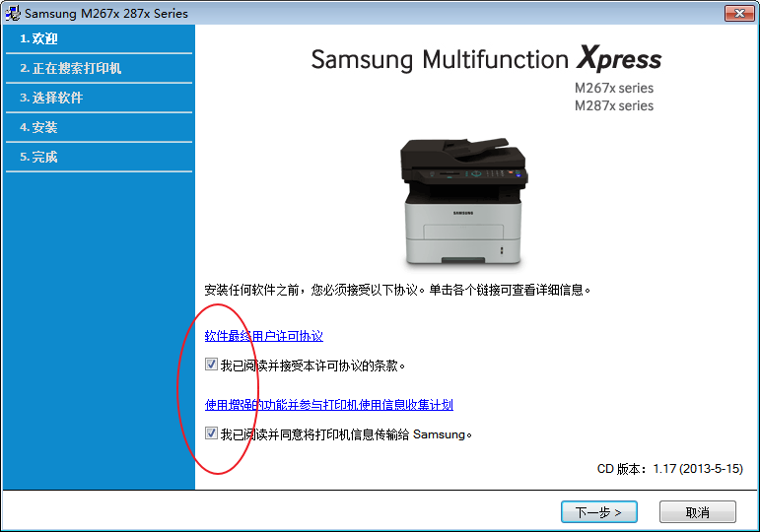Screen dimensions: 760x532
Task: Select step 4. 安装 in sidebar
Action: tap(38, 127)
